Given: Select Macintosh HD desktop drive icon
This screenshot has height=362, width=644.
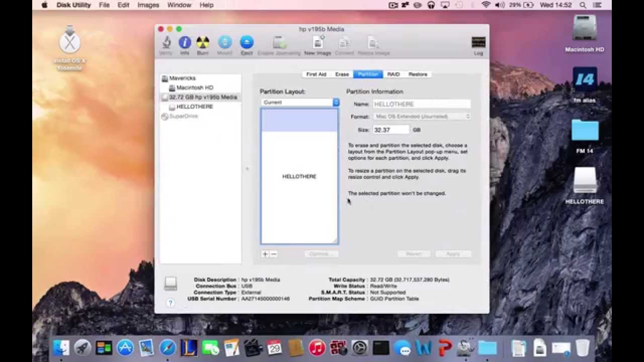Looking at the screenshot, I should pos(585,34).
